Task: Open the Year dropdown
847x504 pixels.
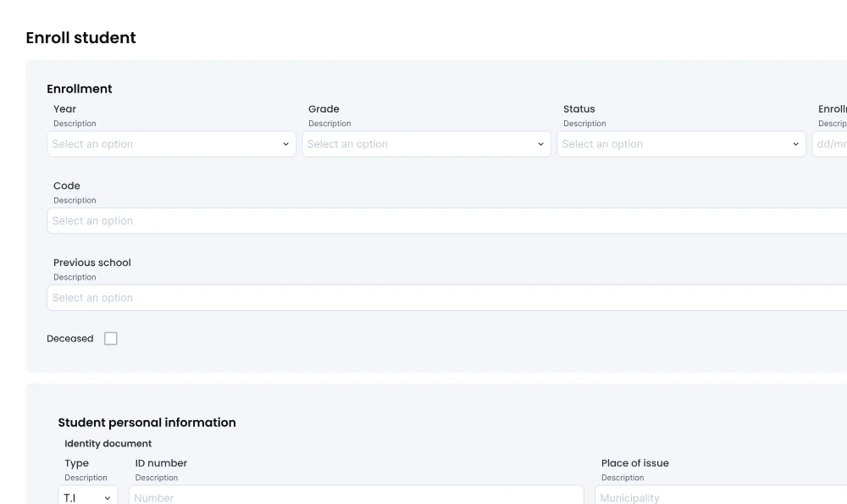Action: (x=172, y=144)
